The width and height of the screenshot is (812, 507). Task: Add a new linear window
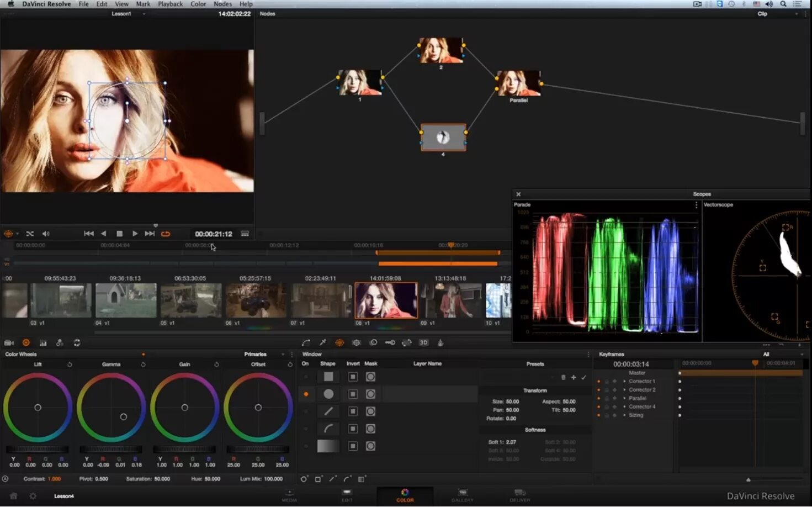point(333,479)
